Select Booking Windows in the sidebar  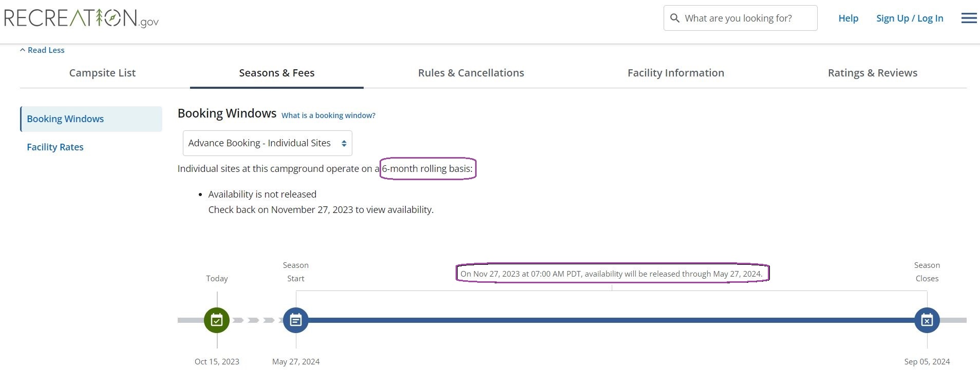(65, 119)
